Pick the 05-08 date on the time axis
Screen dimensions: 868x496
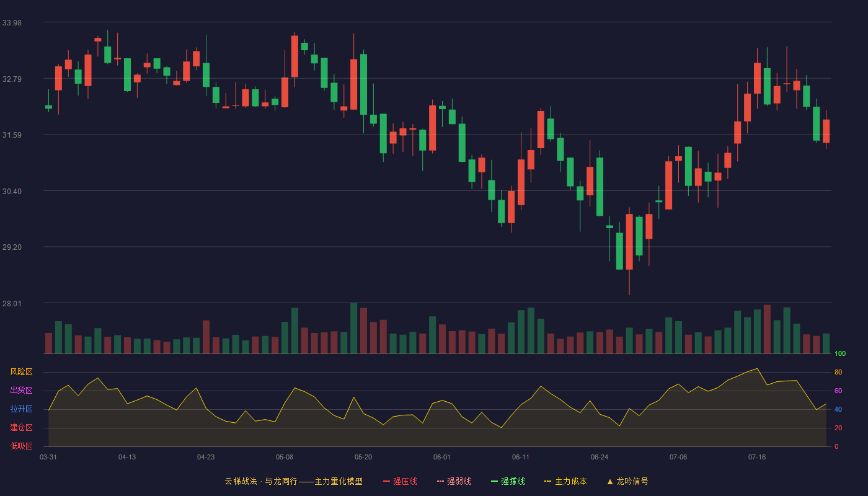285,457
